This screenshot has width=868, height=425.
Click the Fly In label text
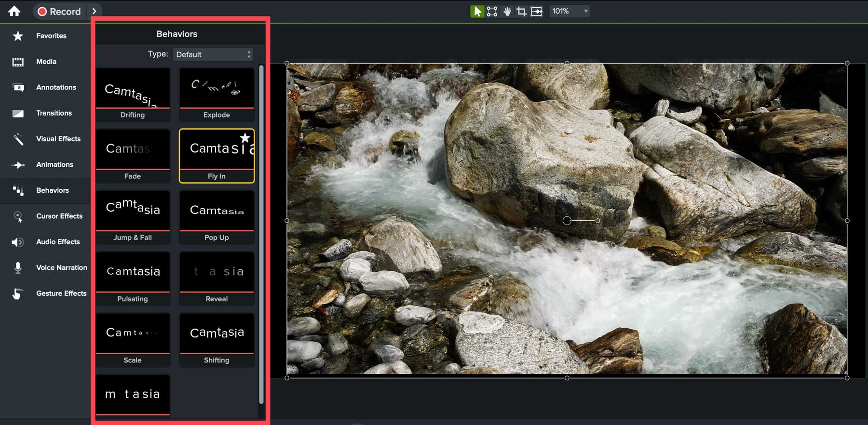coord(217,176)
